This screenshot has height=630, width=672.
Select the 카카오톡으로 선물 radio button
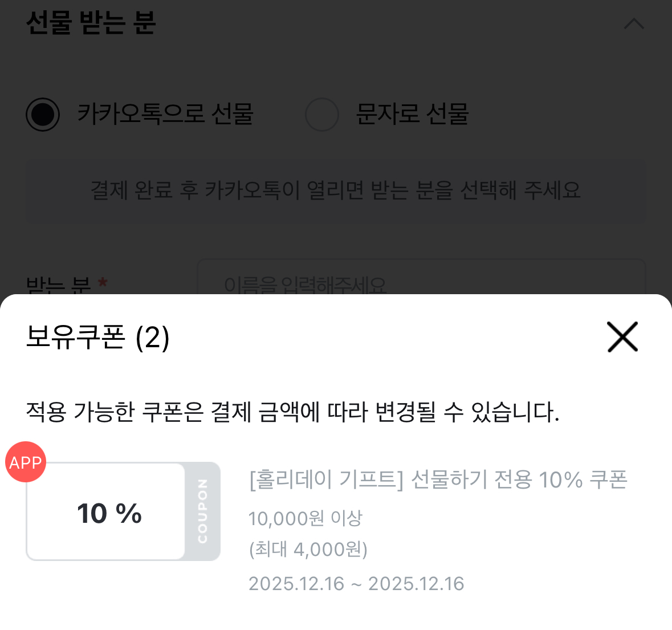click(x=43, y=115)
